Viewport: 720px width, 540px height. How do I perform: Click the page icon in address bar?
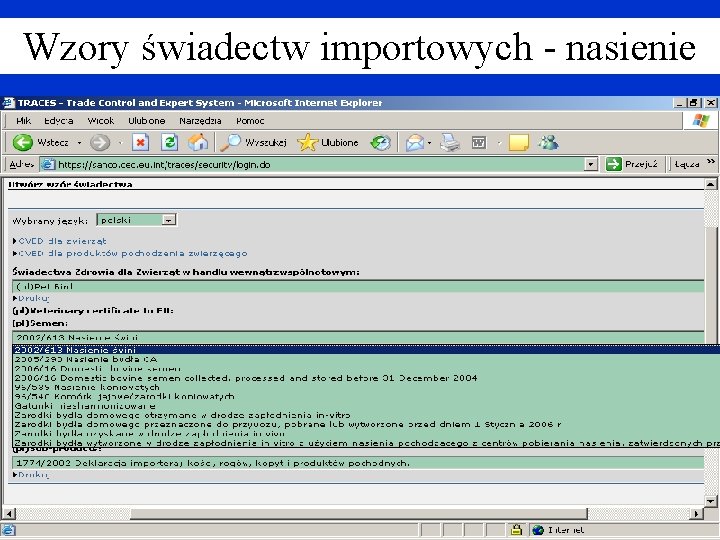point(48,164)
